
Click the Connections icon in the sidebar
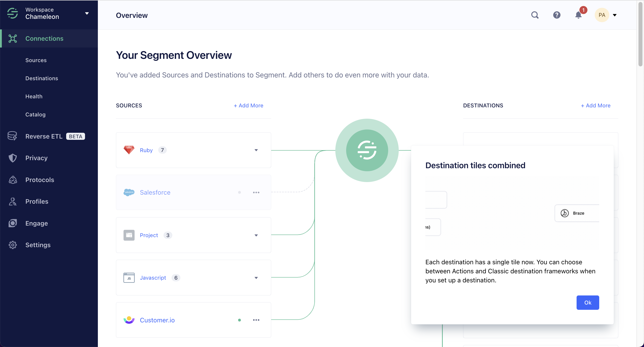13,38
